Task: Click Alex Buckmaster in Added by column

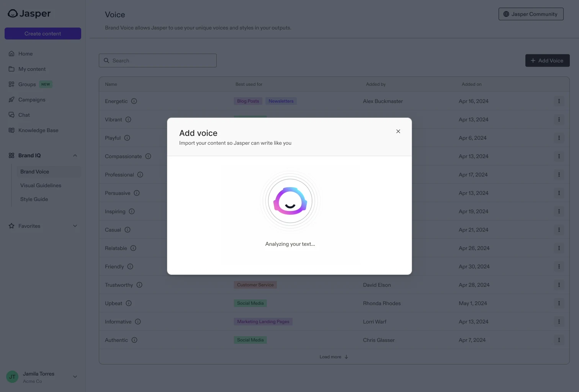Action: click(x=383, y=101)
